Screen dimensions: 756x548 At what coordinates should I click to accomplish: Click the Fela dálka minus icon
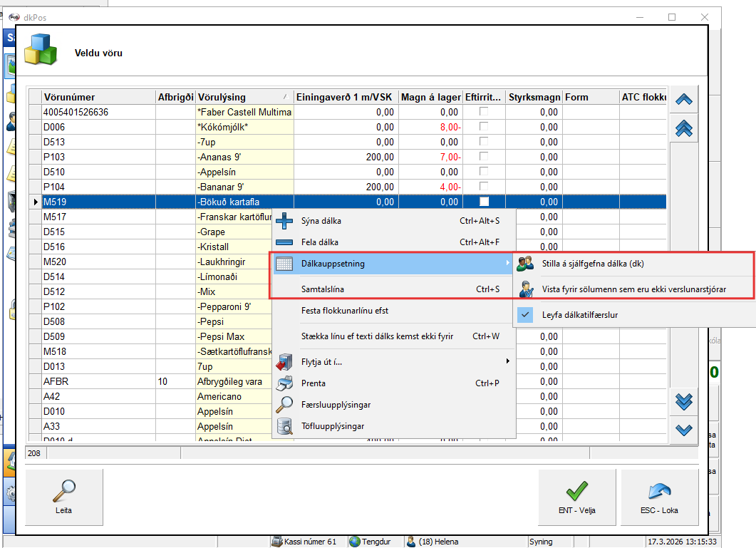coord(284,242)
